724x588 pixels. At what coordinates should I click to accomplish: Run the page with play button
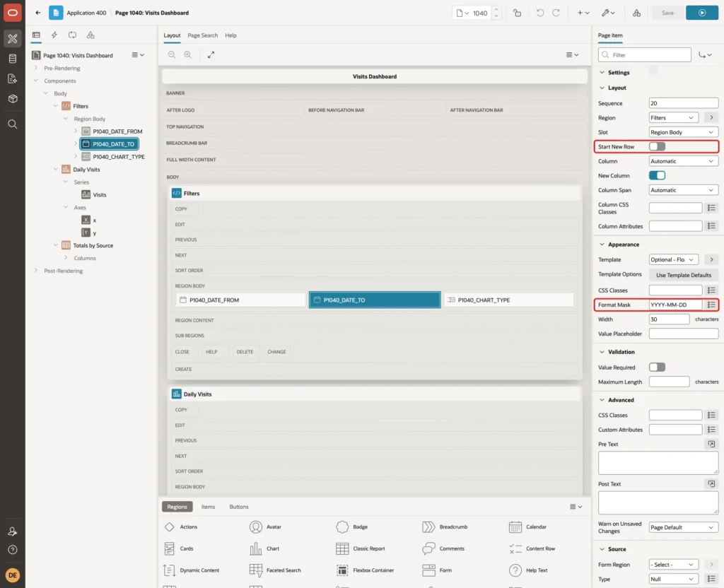[x=701, y=13]
